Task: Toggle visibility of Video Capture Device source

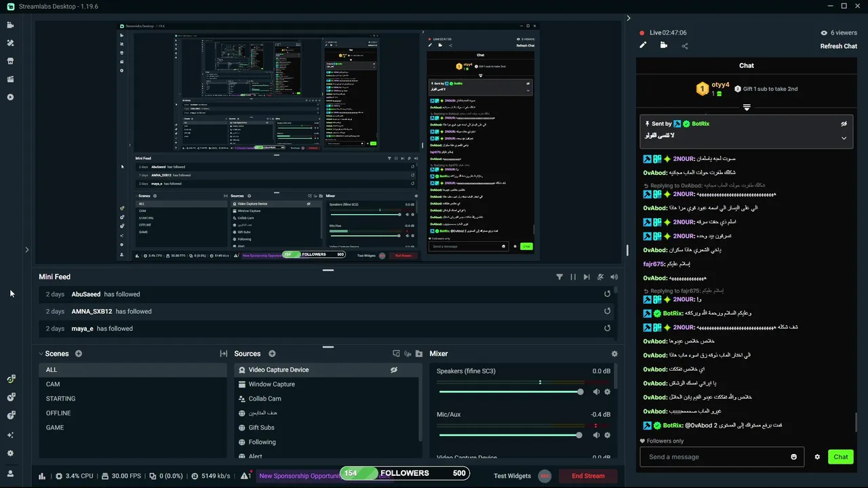Action: [x=394, y=370]
